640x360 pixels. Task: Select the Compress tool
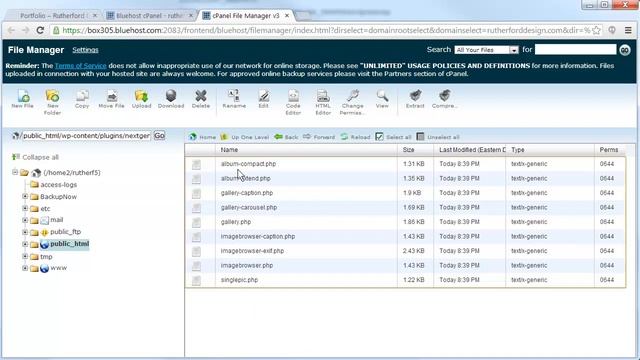point(444,99)
